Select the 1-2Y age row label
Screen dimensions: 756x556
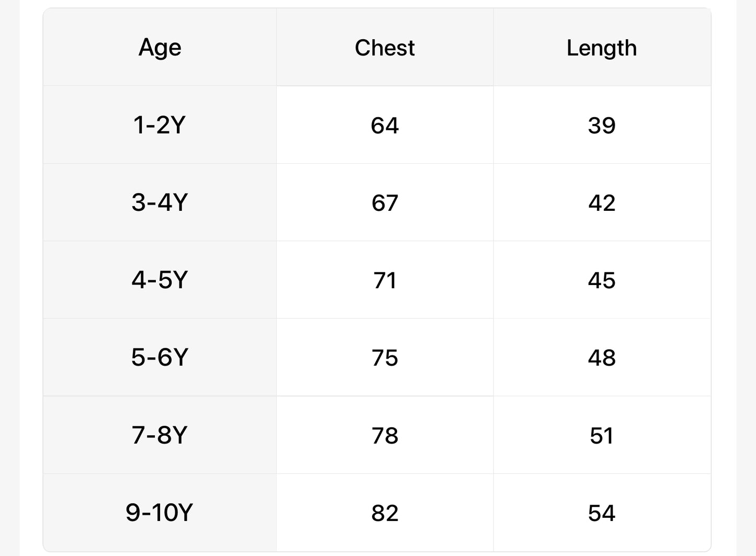tap(160, 125)
